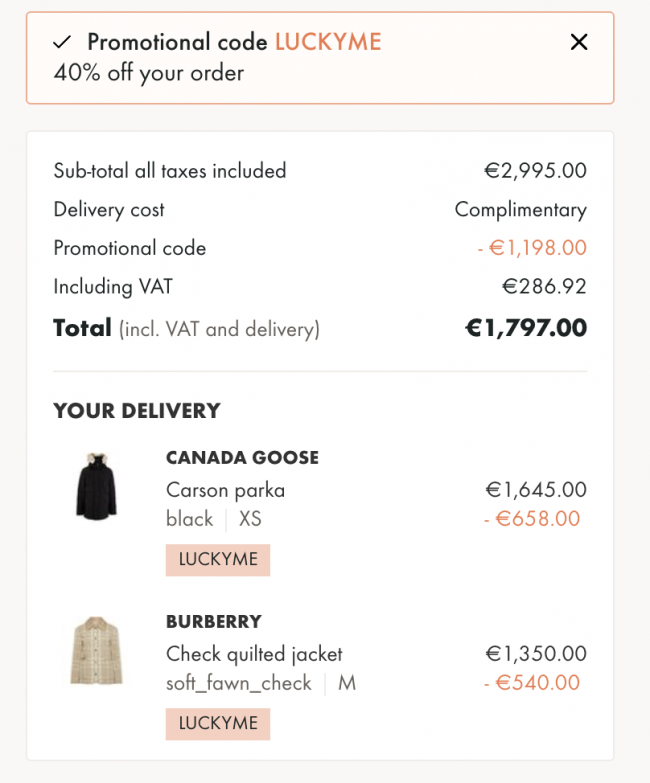The width and height of the screenshot is (650, 783).
Task: Click the orange LUCKYME code in banner
Action: pos(328,42)
